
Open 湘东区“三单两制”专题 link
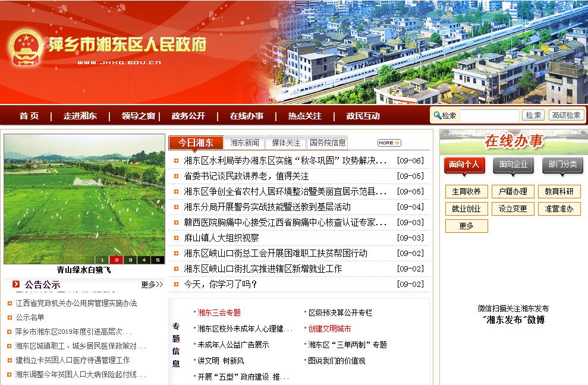pos(347,345)
